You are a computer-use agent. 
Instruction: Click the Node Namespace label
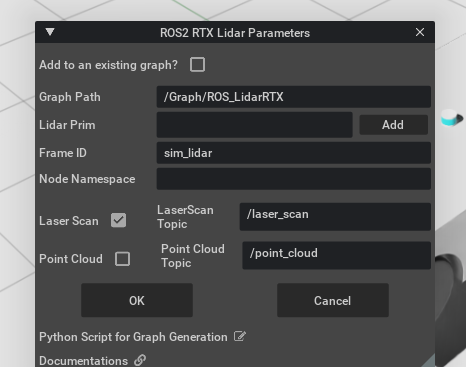[87, 179]
